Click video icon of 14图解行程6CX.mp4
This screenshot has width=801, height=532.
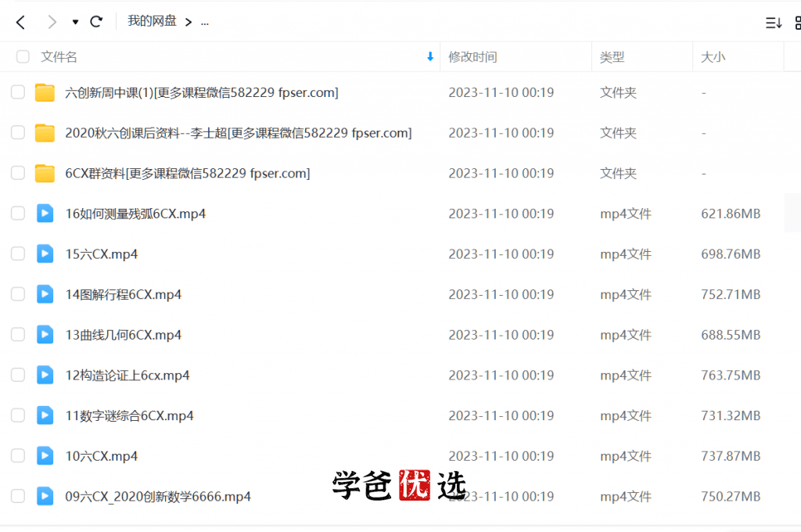tap(45, 294)
